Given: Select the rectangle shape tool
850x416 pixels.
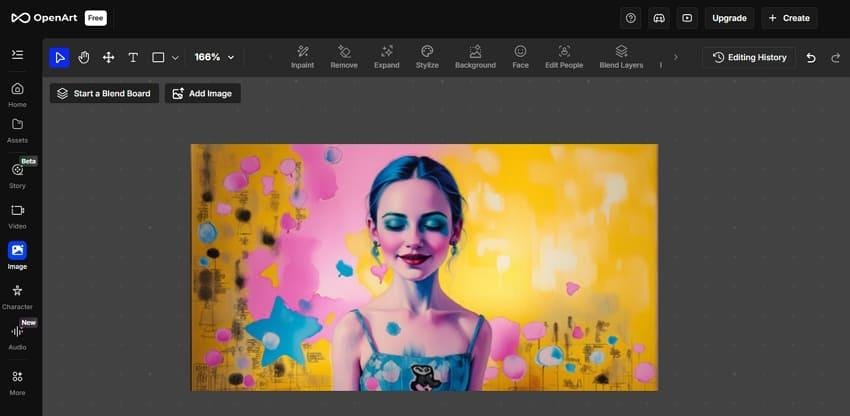Looking at the screenshot, I should 158,57.
